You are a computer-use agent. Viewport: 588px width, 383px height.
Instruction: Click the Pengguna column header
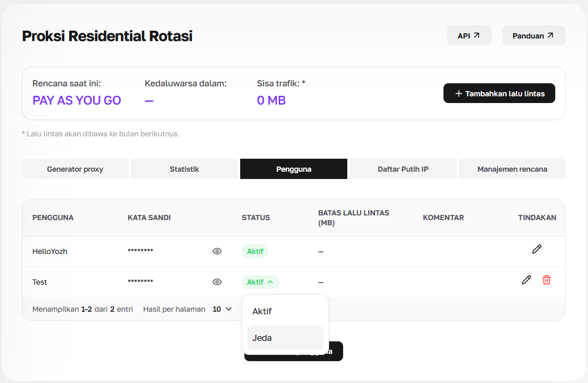pyautogui.click(x=53, y=218)
